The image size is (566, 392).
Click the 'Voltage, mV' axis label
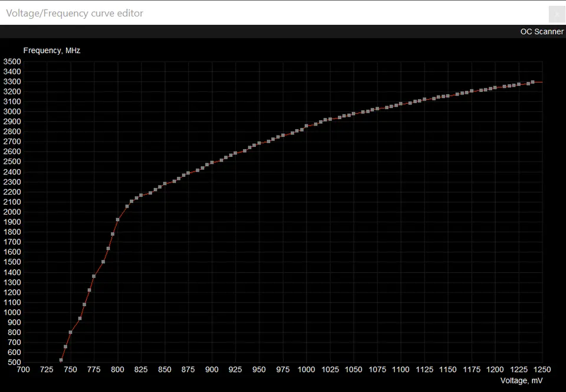[521, 380]
